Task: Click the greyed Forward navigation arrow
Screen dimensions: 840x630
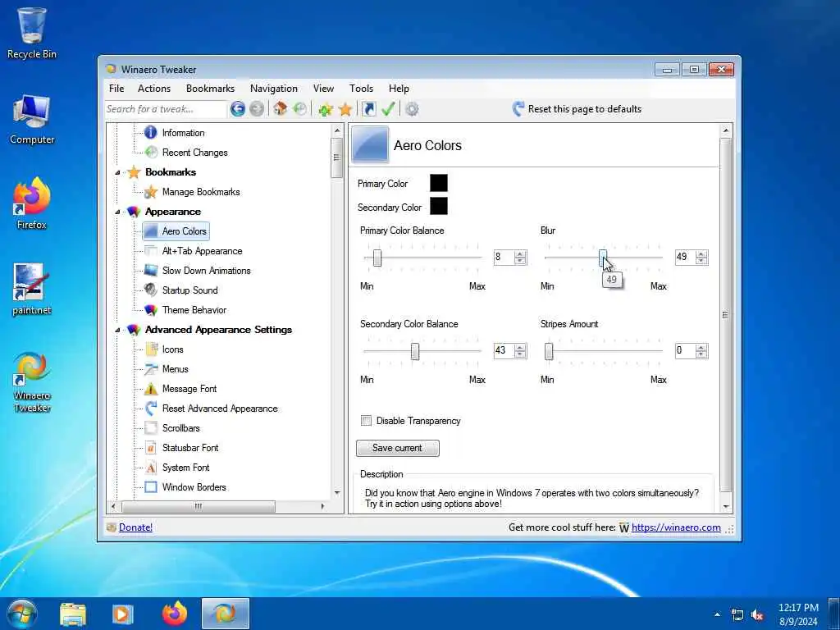Action: [257, 109]
